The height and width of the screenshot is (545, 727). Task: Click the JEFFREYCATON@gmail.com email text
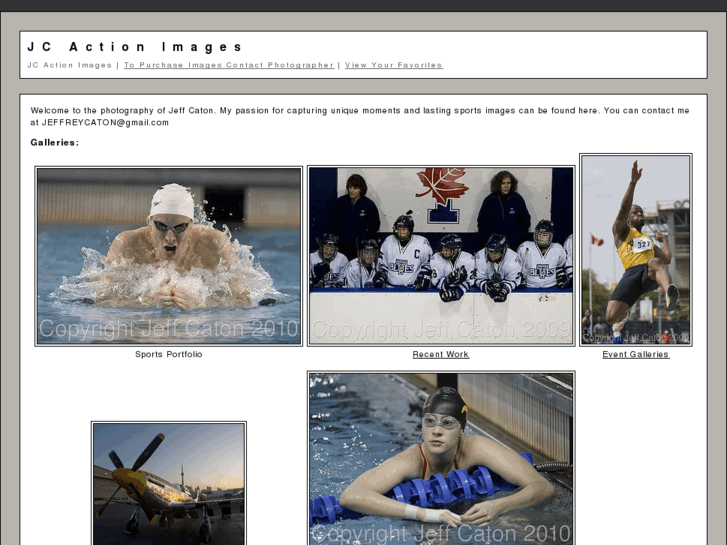[105, 122]
